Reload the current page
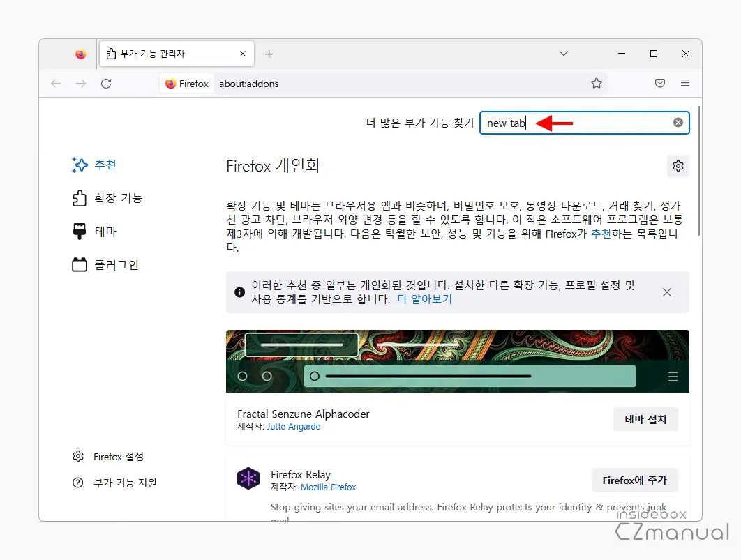 tap(106, 84)
